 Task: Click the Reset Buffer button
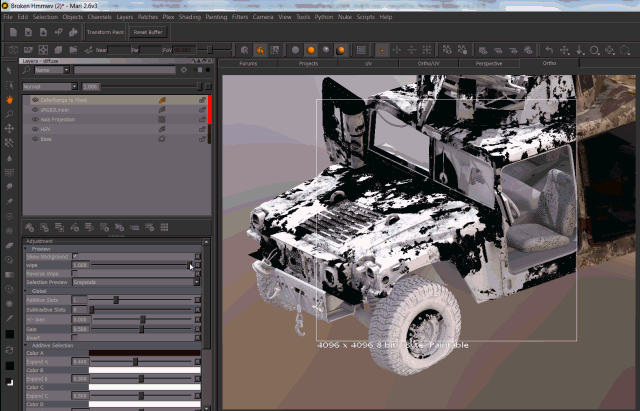pyautogui.click(x=147, y=32)
